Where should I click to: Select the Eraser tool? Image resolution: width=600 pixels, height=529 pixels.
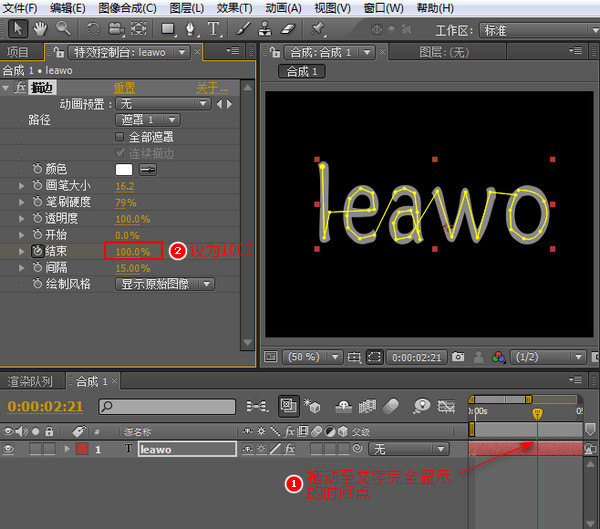(288, 29)
